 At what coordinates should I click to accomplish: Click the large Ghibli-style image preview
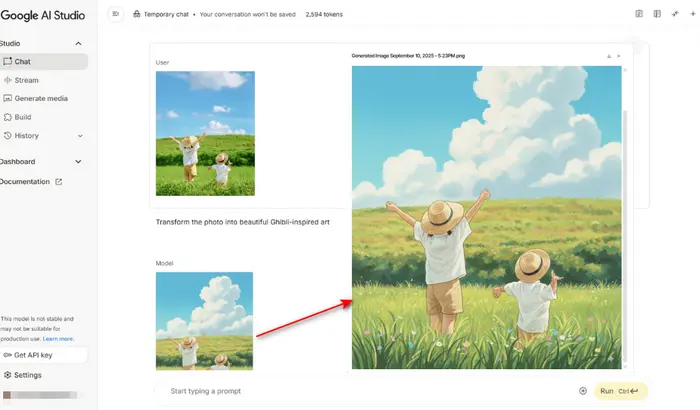487,218
